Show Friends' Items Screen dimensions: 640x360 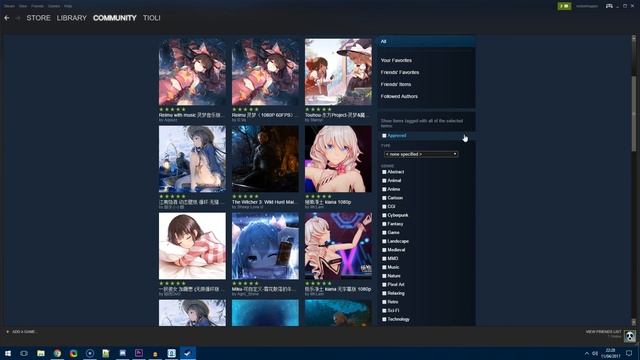(x=396, y=84)
